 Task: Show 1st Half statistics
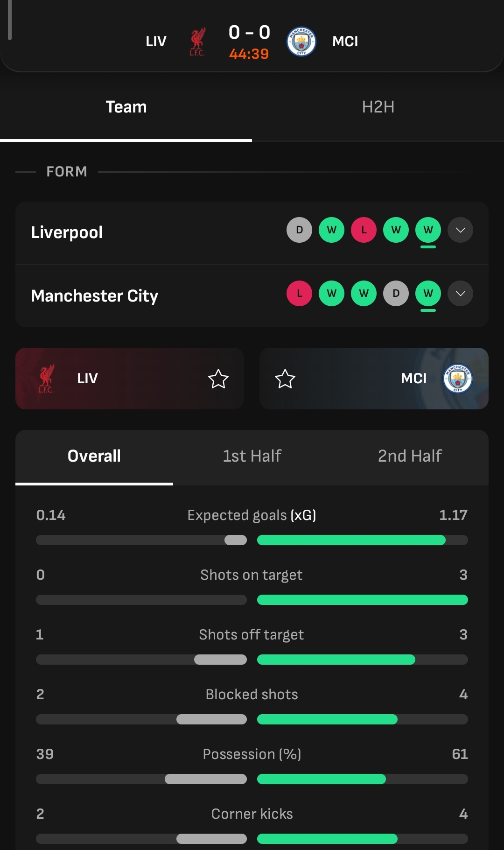coord(252,456)
